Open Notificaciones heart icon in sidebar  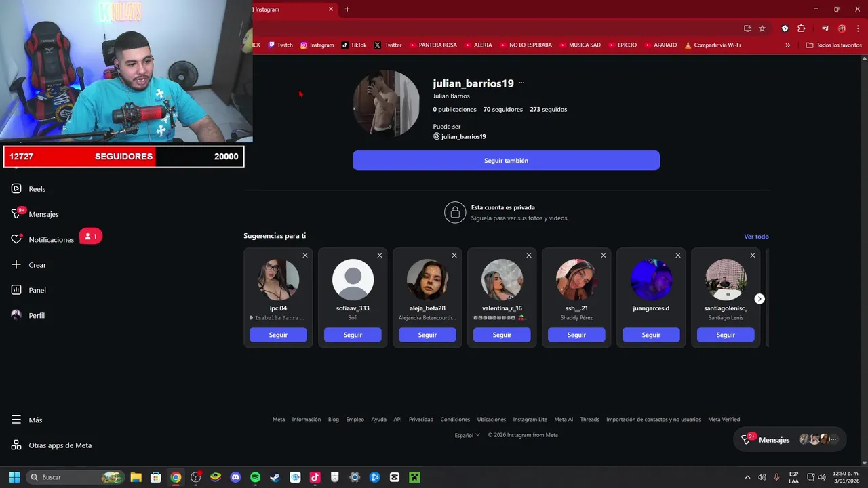pos(16,240)
